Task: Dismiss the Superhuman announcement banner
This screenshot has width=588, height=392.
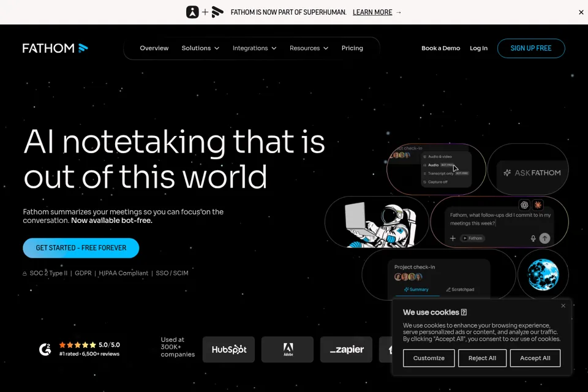Action: coord(581,12)
